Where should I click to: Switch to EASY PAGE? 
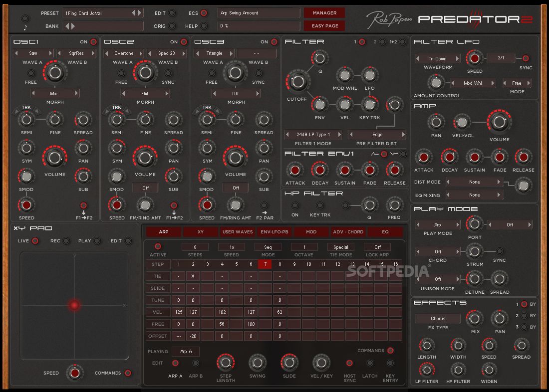tap(324, 26)
